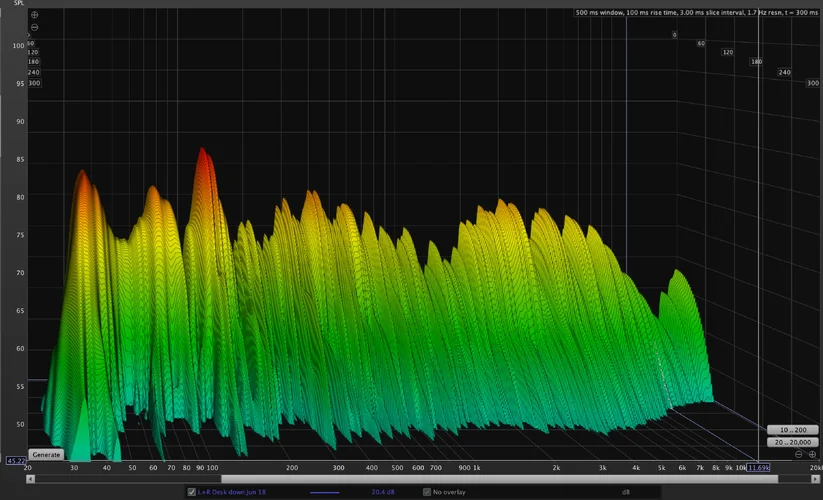Click the 45.22 SPL cursor readout box

point(16,461)
